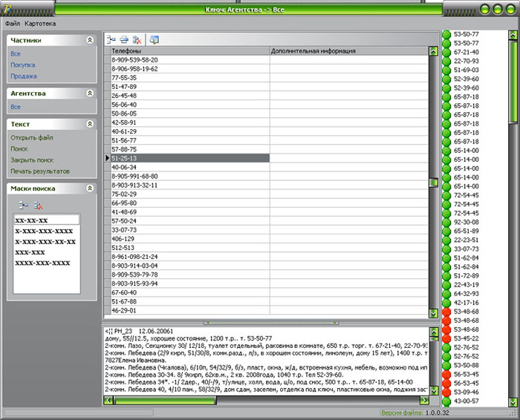Click the Открыть файл link

tap(32, 137)
